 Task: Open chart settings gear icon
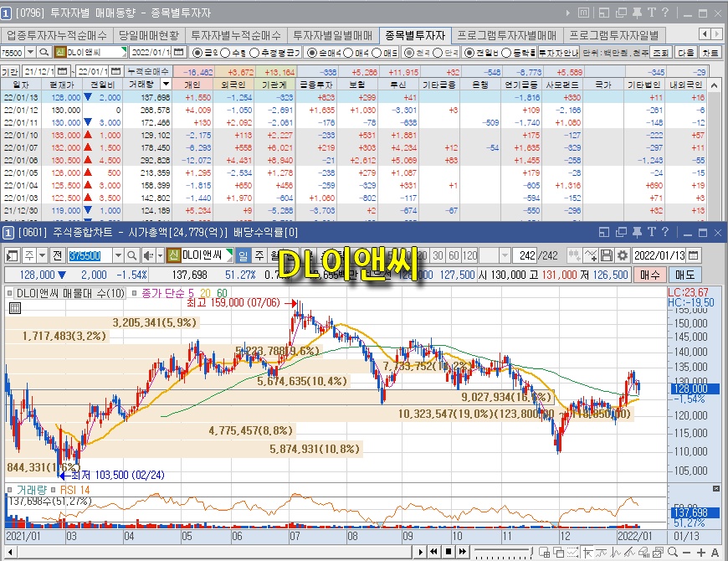click(x=623, y=255)
